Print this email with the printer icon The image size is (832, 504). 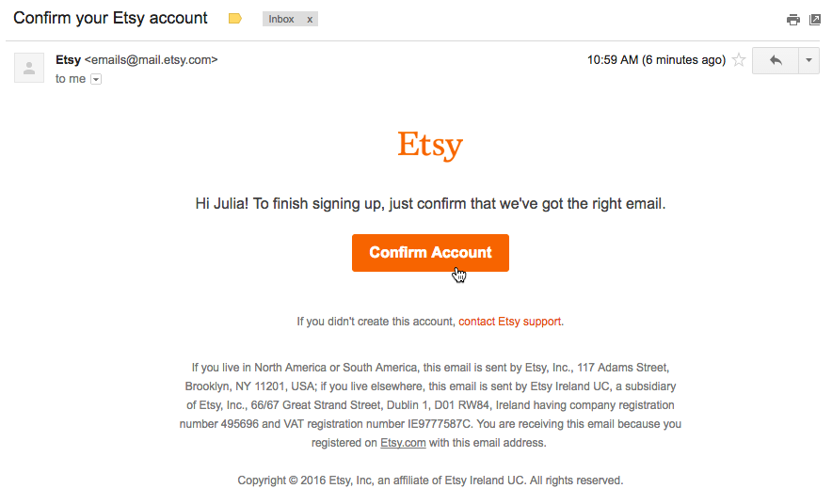tap(793, 20)
